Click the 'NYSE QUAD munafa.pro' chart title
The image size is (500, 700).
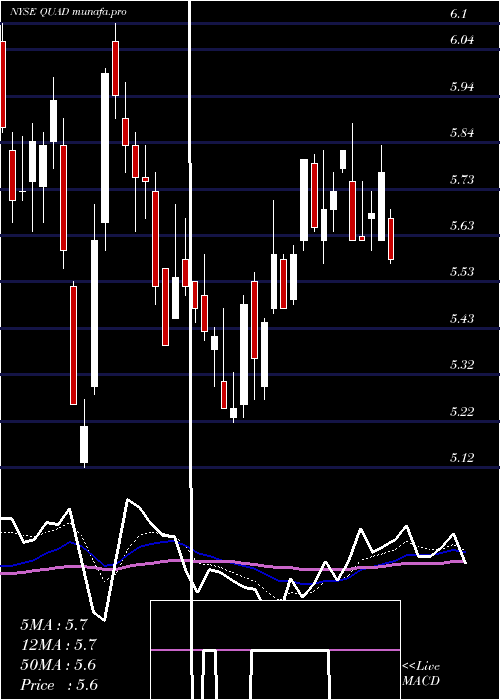point(68,12)
